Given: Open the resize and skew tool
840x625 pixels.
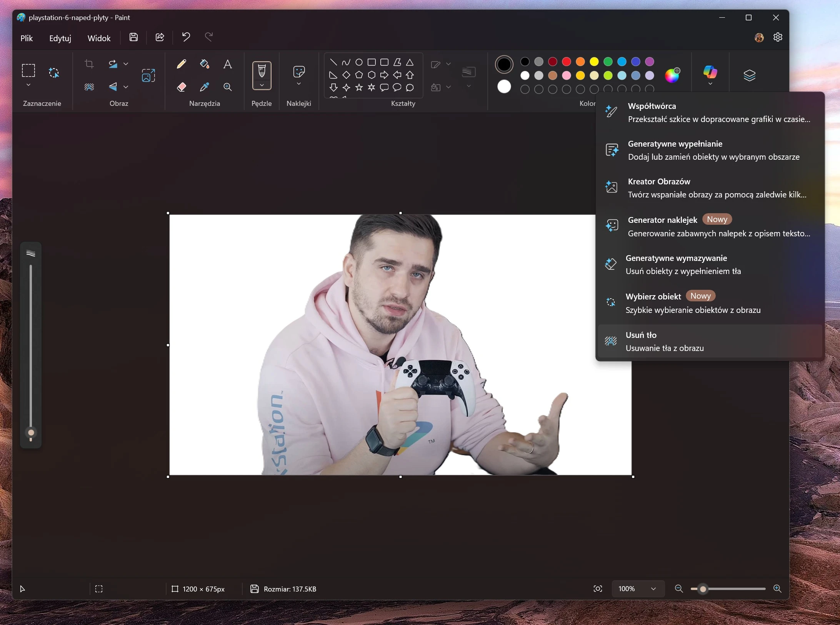Looking at the screenshot, I should point(148,75).
